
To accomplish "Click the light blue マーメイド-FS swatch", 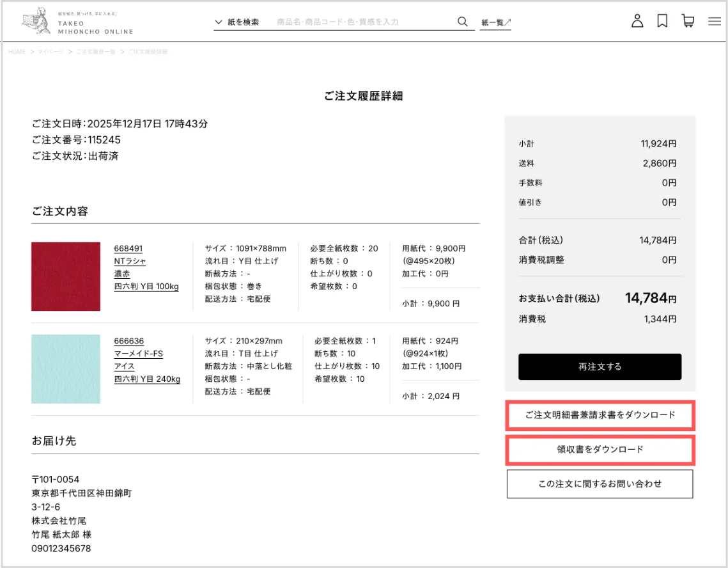I will pyautogui.click(x=66, y=369).
